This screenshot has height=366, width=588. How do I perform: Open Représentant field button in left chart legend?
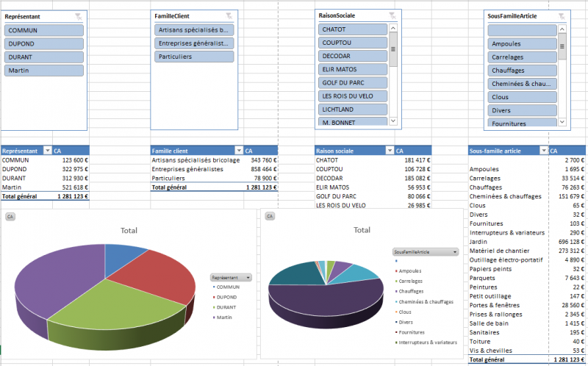[x=231, y=278]
